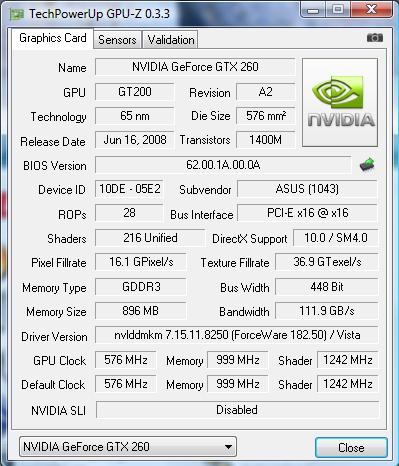The height and width of the screenshot is (466, 399).
Task: Click the NVIDIA SLI field showing Disabled
Action: pyautogui.click(x=237, y=410)
